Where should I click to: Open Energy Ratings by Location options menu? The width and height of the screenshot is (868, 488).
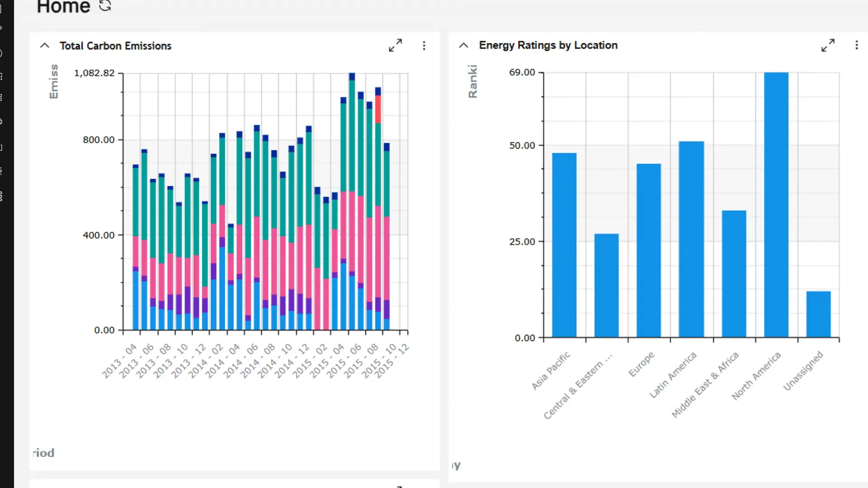pos(856,45)
